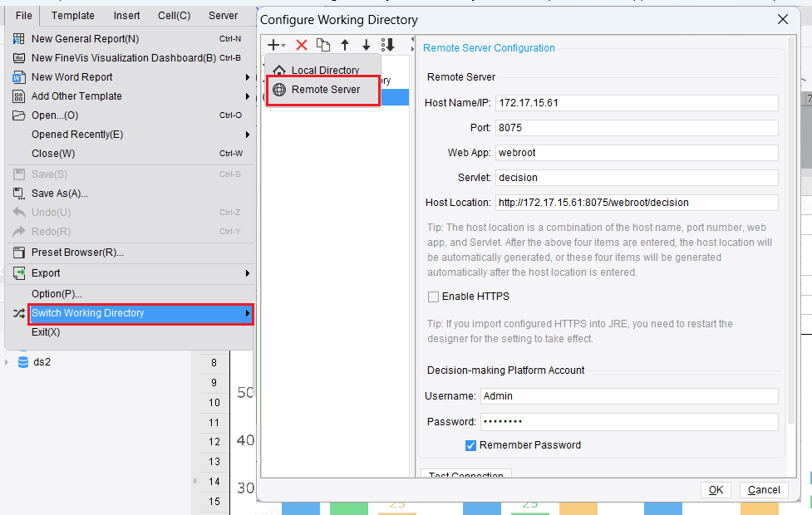Screen dimensions: 812x515
Task: Click the sort icon in dialog toolbar
Action: [x=387, y=44]
